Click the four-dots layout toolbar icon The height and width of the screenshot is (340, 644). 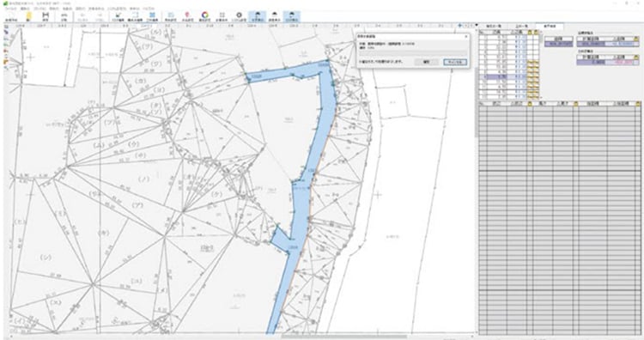(222, 15)
